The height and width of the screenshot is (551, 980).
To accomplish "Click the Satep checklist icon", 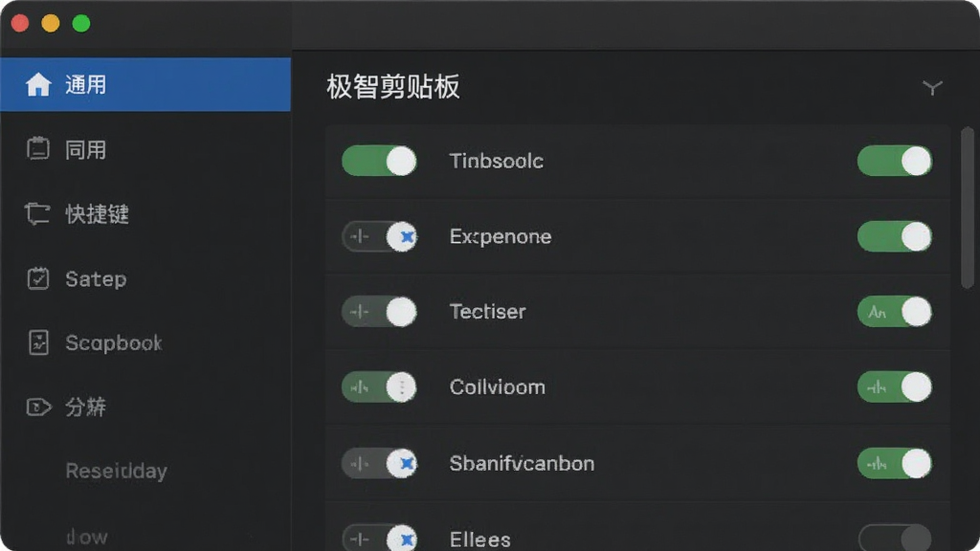I will tap(38, 278).
